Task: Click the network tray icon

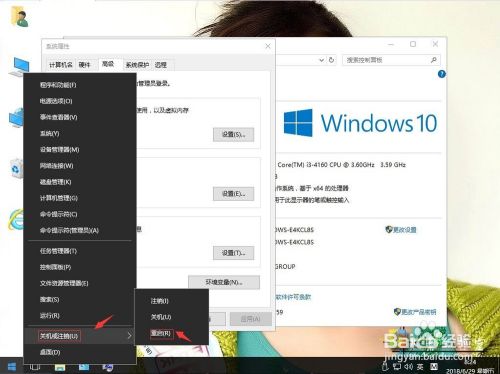Action: [397, 367]
